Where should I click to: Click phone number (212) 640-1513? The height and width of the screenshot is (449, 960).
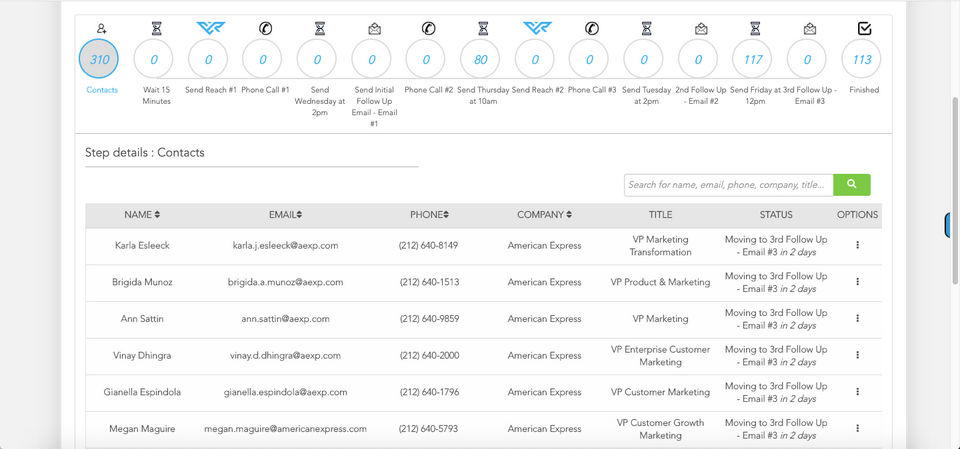[x=429, y=282]
